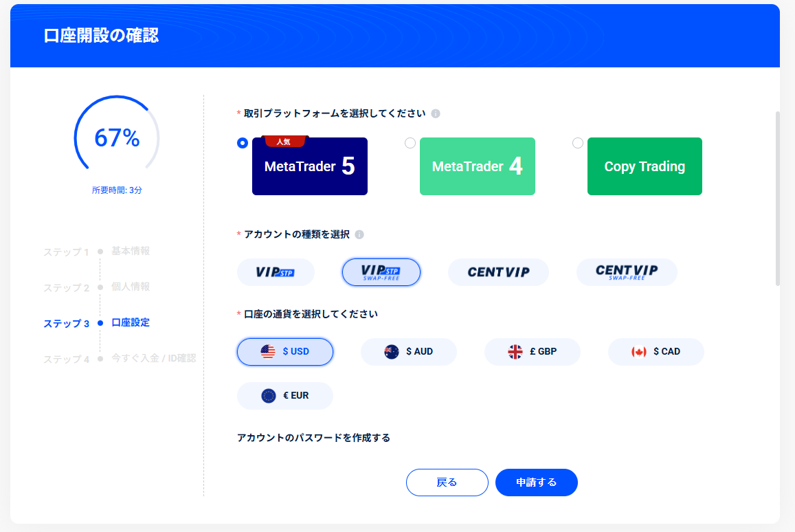Viewport: 795px width, 532px height.
Task: Click the MetaTrader 5 platform card
Action: pos(310,166)
